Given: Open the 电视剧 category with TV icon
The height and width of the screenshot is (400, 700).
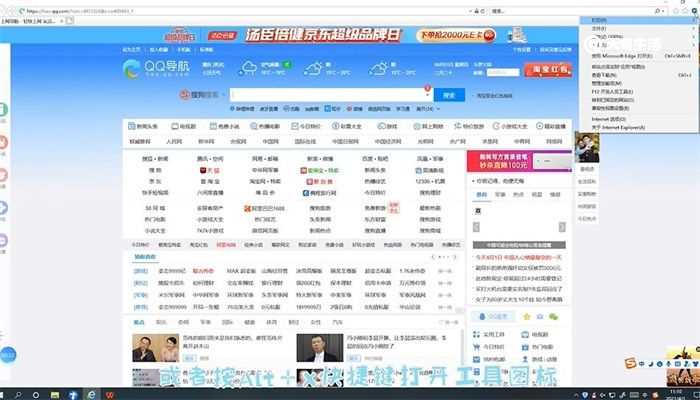Looking at the screenshot, I should tap(183, 126).
